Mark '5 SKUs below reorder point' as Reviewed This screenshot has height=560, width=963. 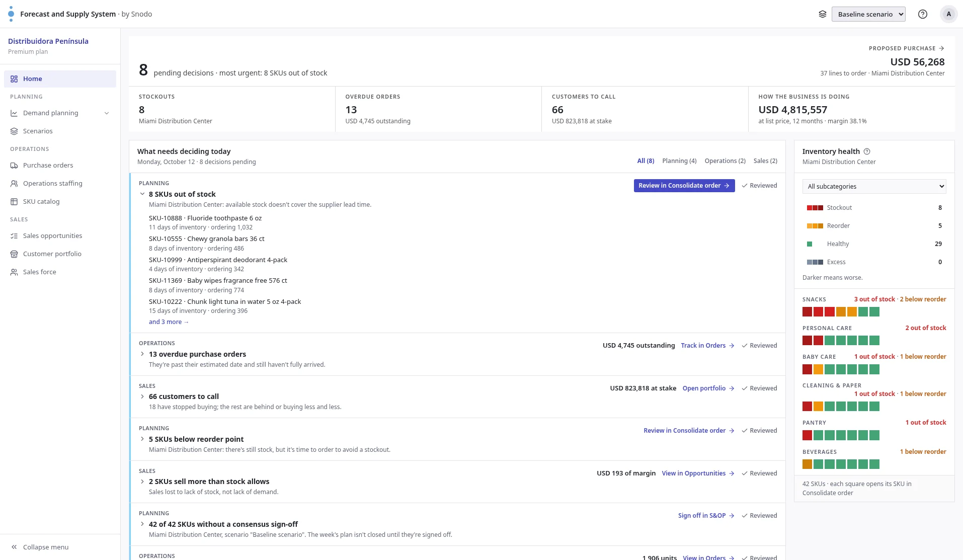pos(759,431)
